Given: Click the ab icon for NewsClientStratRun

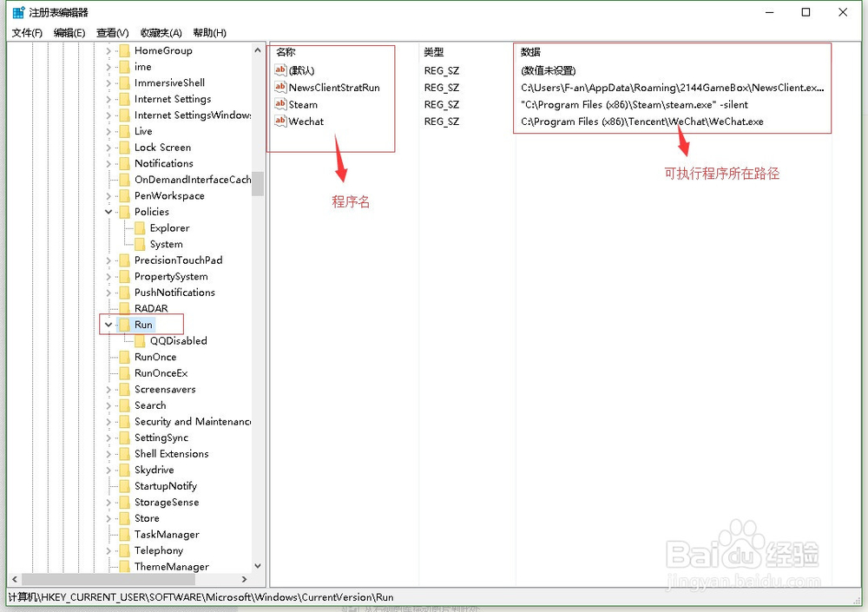Looking at the screenshot, I should 279,87.
